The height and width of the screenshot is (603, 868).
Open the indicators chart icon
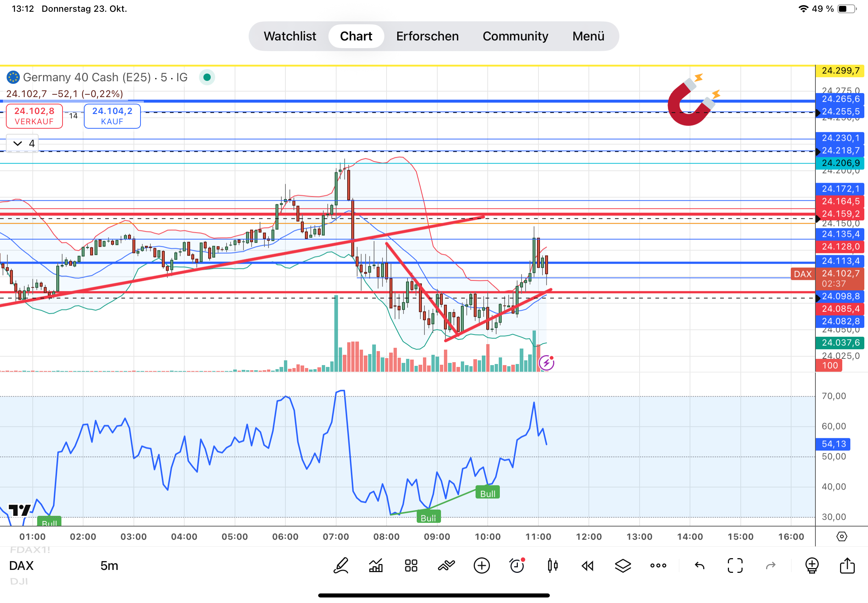376,565
